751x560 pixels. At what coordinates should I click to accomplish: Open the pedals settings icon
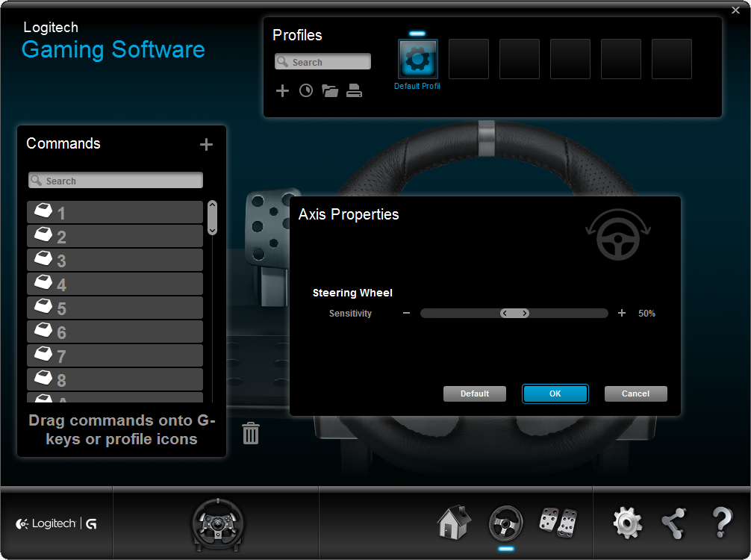tap(558, 523)
